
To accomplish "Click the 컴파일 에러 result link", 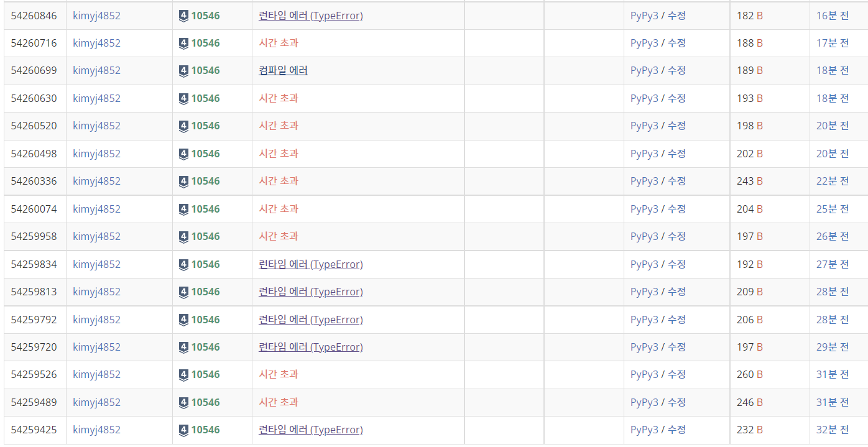I will (283, 70).
